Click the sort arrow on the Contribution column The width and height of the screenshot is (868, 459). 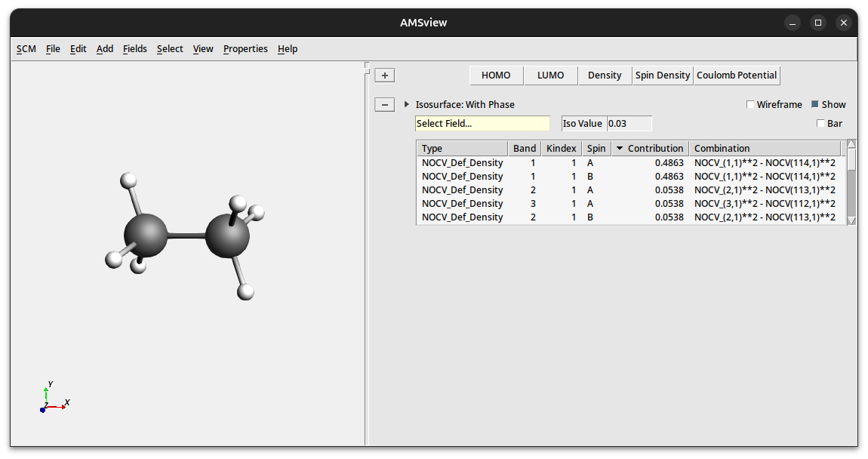pos(620,149)
